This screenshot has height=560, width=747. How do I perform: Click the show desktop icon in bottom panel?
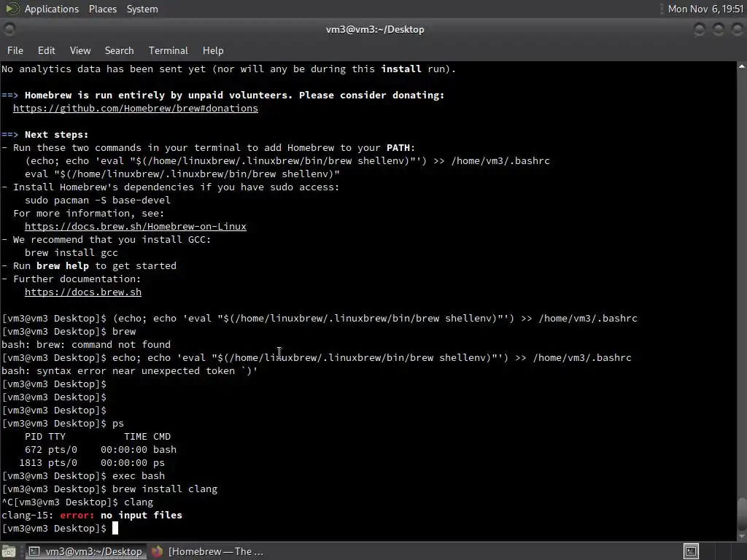9,551
